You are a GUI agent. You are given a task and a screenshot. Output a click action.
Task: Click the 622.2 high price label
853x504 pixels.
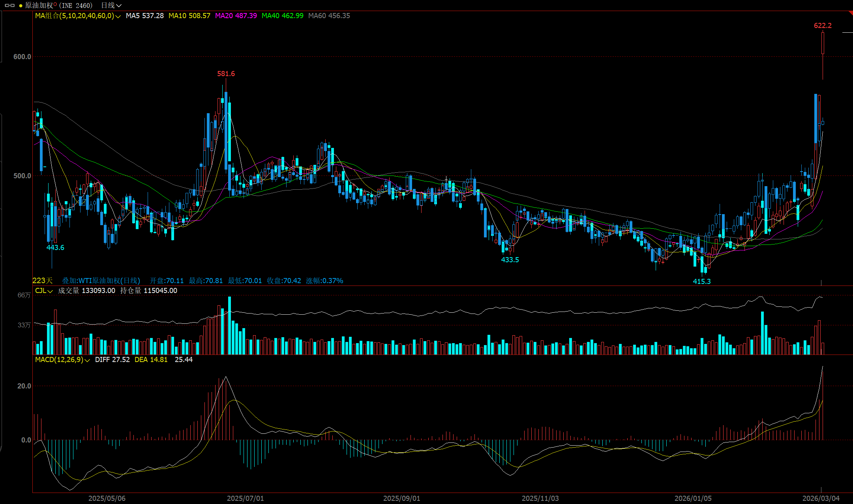point(823,26)
